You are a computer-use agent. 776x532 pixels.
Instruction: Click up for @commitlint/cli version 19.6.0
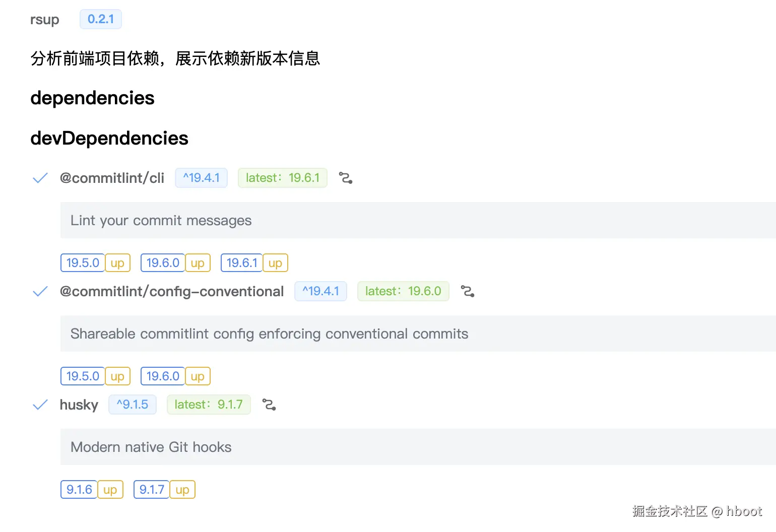pyautogui.click(x=198, y=263)
